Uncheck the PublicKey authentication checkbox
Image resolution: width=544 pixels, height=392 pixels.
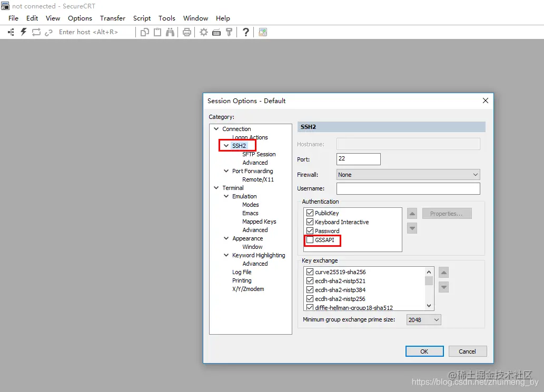310,213
